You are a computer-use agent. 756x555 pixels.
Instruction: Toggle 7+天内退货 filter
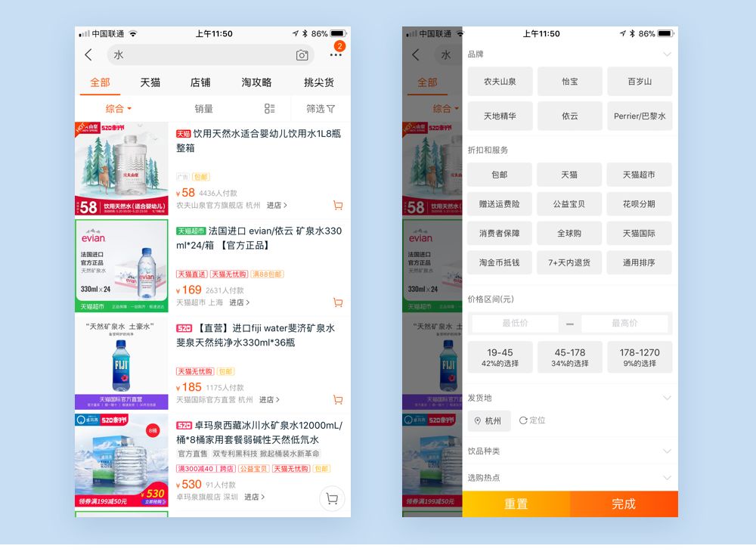point(569,262)
